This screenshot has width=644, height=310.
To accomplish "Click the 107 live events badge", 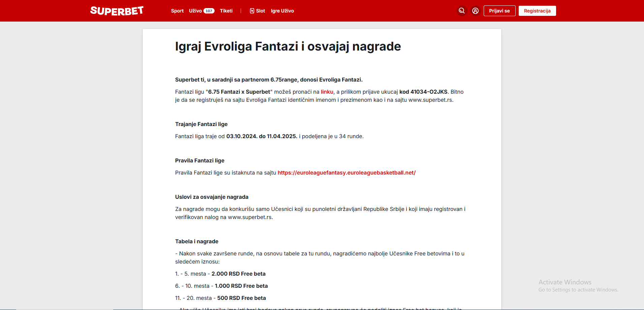I will [x=209, y=11].
